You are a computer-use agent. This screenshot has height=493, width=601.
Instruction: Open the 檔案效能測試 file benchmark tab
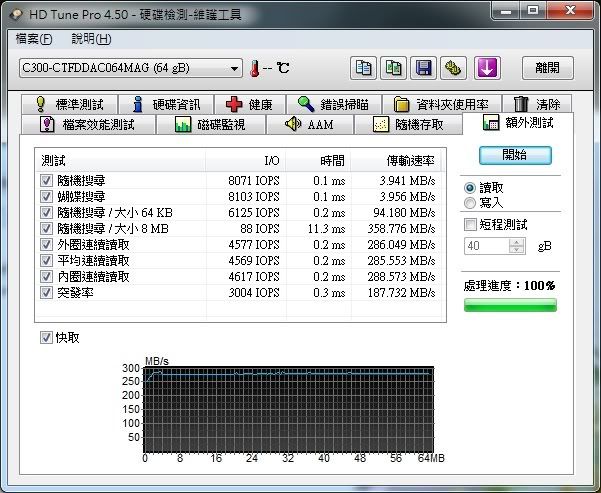pos(88,124)
